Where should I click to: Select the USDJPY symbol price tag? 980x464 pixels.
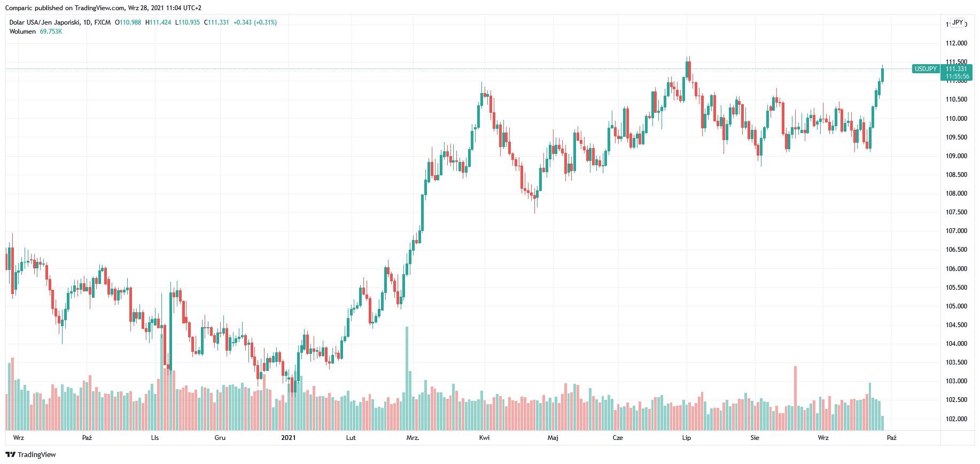coord(925,69)
